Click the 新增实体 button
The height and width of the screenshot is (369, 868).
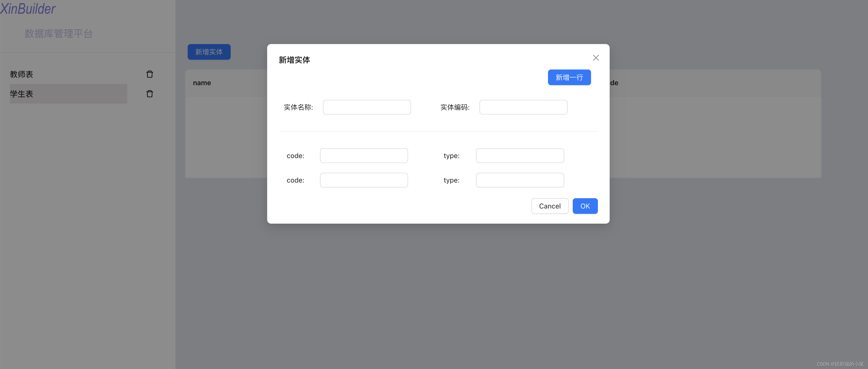coord(209,52)
